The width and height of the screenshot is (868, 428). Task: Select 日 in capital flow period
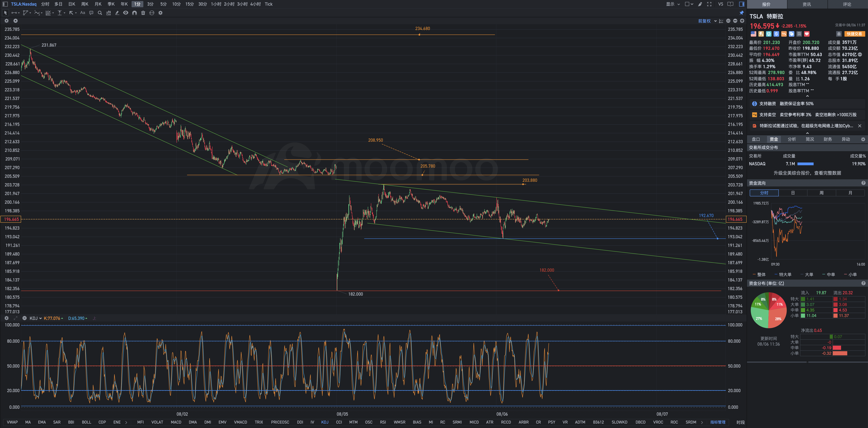(x=793, y=193)
